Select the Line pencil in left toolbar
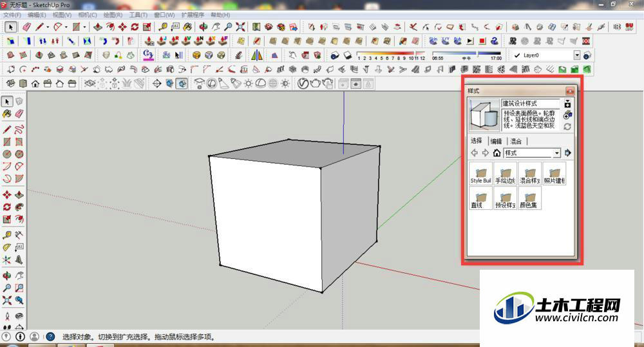Screen dimensions: 644x347 (7, 130)
